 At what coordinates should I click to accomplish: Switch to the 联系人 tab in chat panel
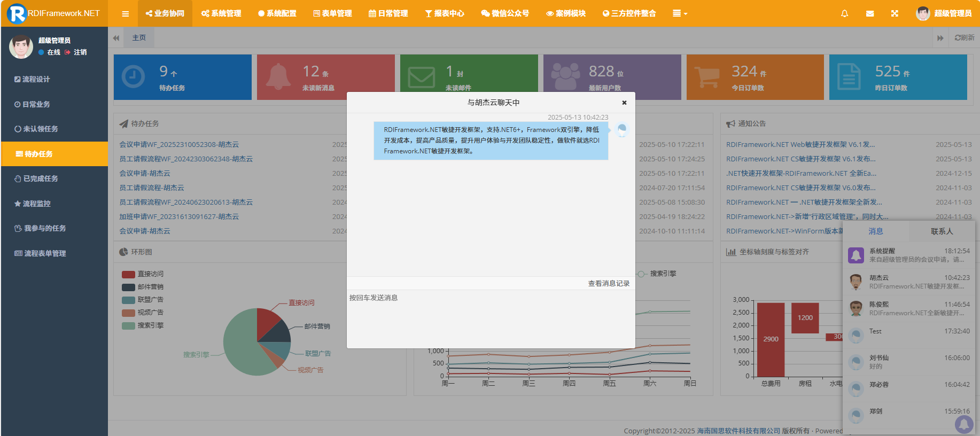(x=942, y=231)
